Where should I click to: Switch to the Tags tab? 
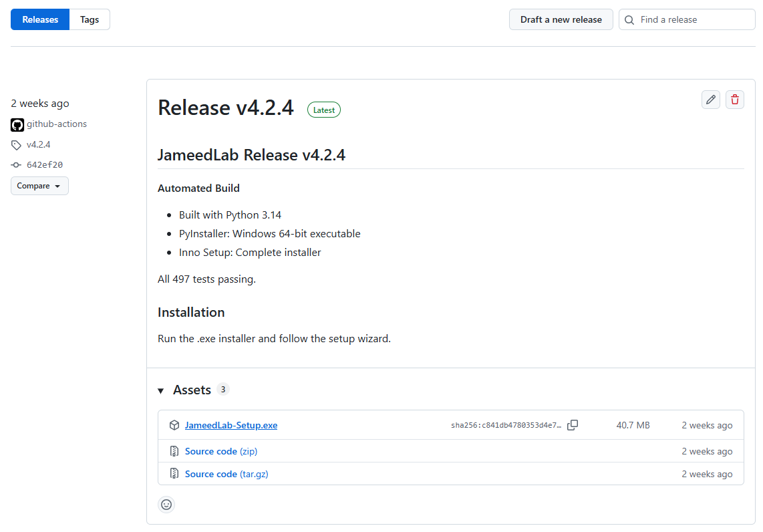(x=90, y=19)
